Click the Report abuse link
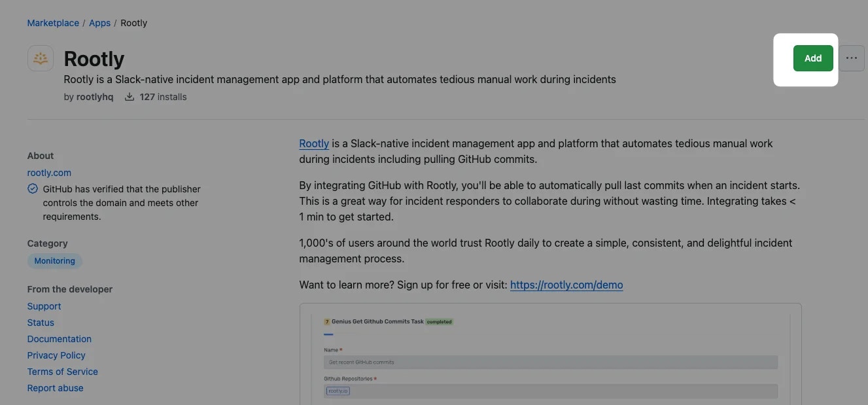This screenshot has width=868, height=405. click(56, 388)
